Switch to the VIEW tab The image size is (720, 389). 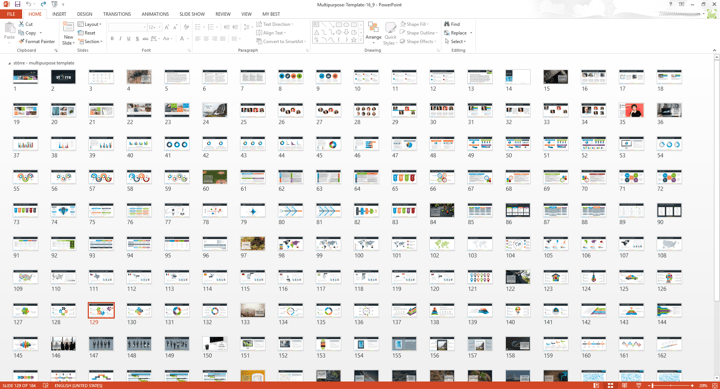(247, 14)
